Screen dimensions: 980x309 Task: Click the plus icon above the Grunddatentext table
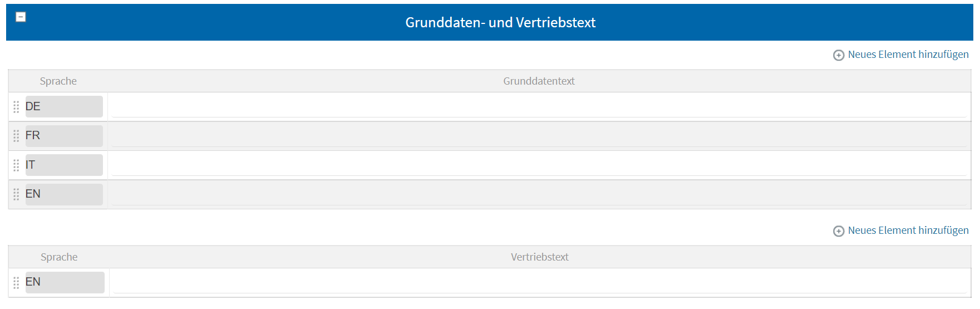pos(838,55)
